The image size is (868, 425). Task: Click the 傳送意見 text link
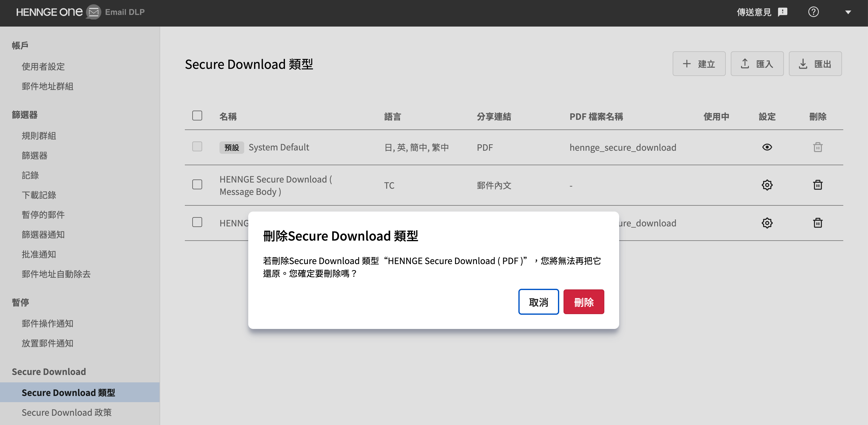coord(754,12)
